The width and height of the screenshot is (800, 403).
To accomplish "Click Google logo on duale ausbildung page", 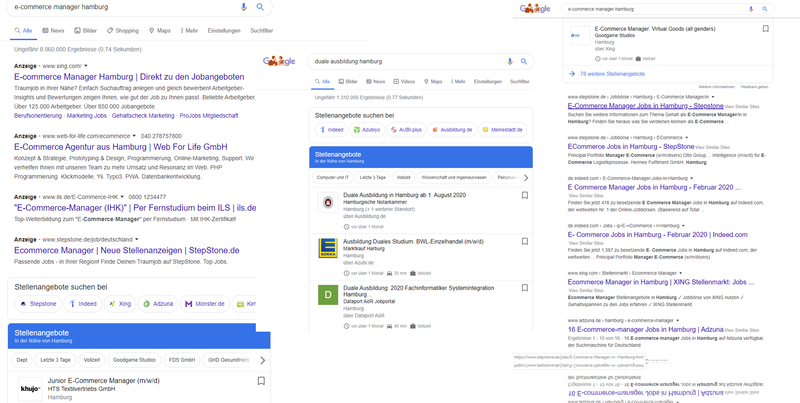I will point(279,61).
